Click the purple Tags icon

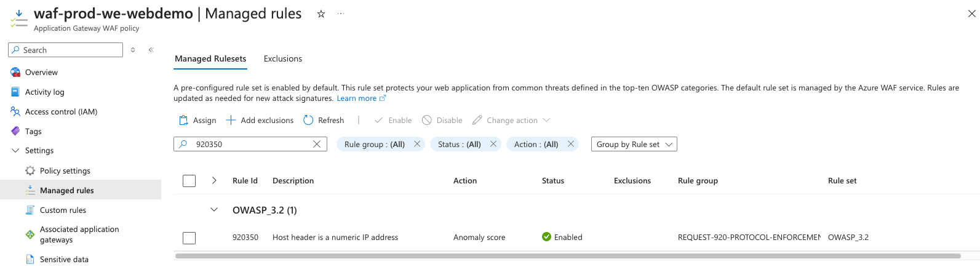click(x=15, y=131)
